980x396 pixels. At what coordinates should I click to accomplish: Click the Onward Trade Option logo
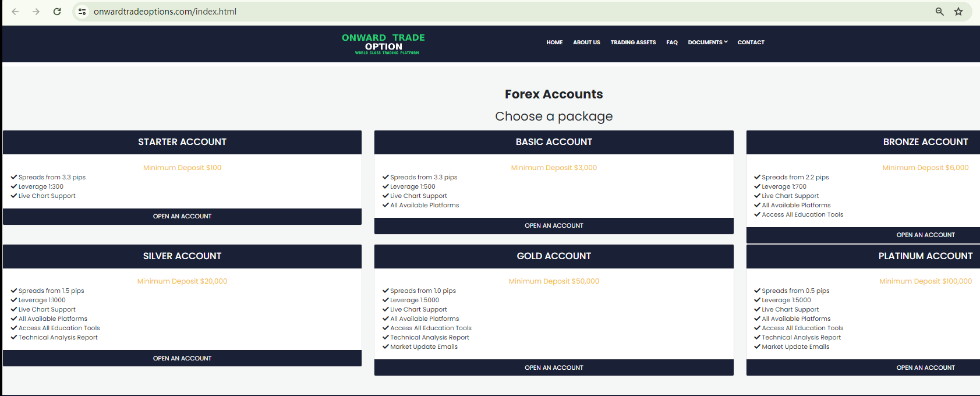[384, 44]
